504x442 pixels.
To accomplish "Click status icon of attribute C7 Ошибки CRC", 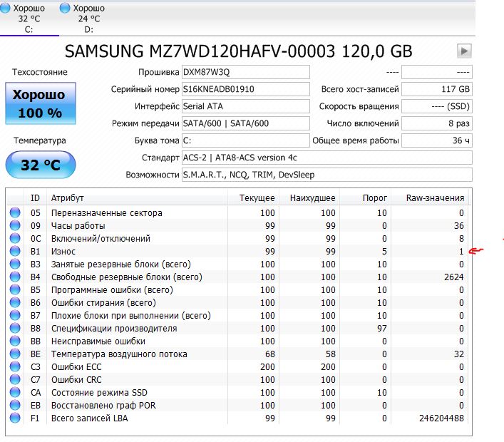I will [15, 380].
